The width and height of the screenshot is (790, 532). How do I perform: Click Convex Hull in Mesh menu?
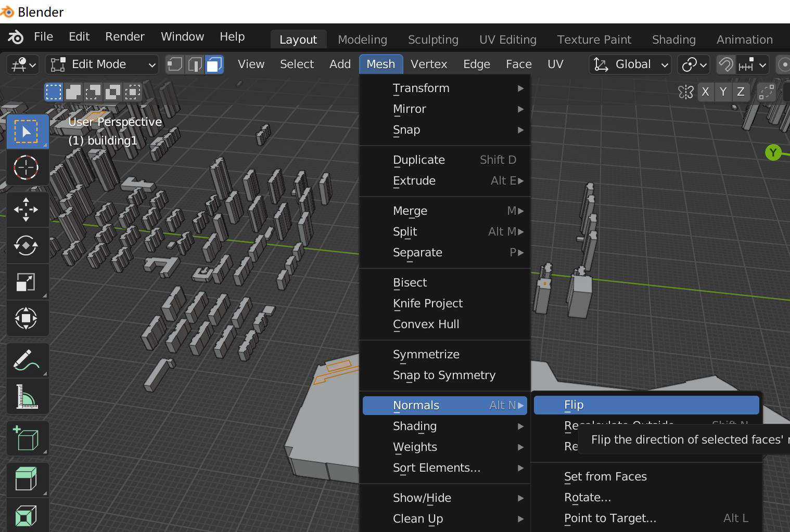tap(426, 324)
